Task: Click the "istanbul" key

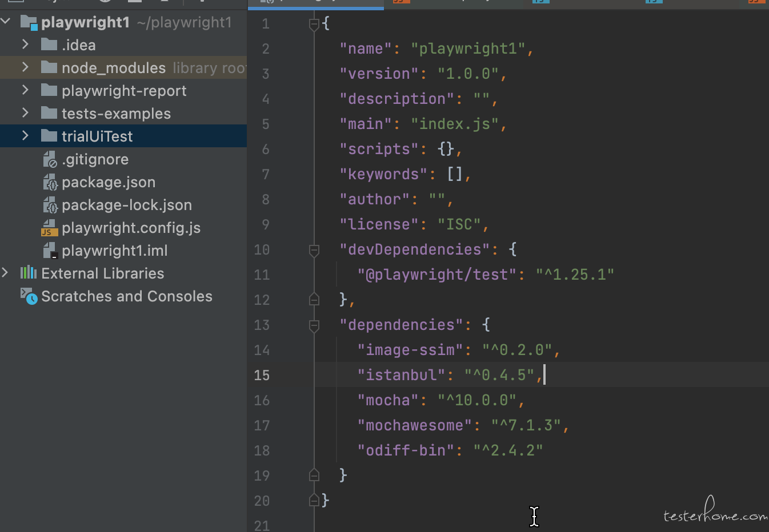Action: click(x=401, y=375)
